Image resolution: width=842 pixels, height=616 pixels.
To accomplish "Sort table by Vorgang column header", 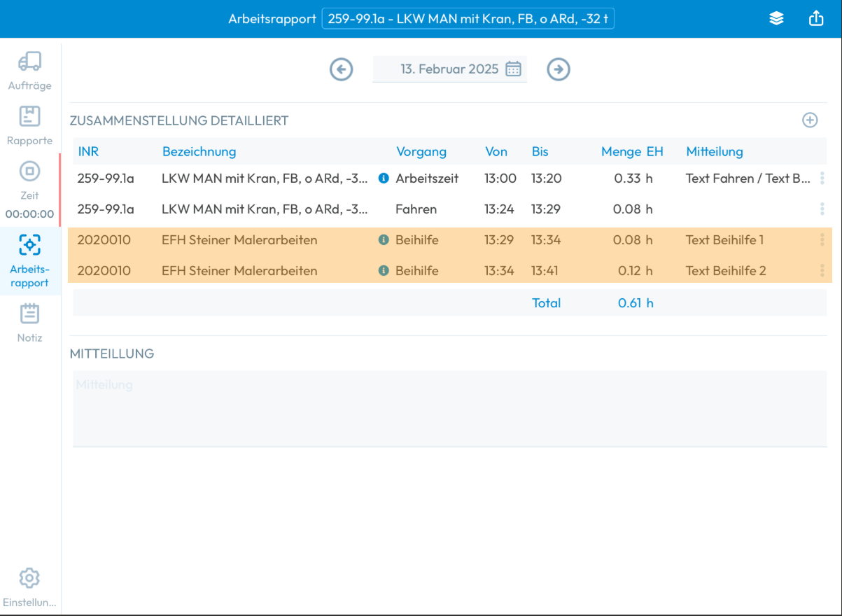I will click(x=421, y=152).
